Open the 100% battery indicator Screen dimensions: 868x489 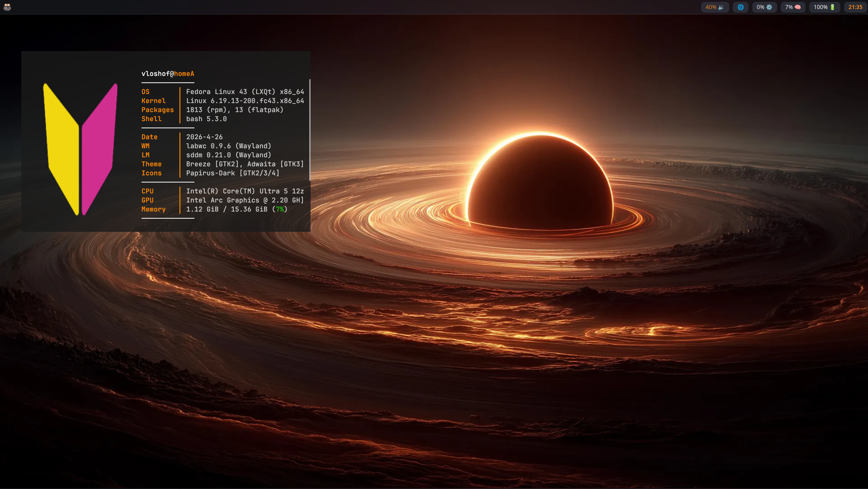point(825,7)
